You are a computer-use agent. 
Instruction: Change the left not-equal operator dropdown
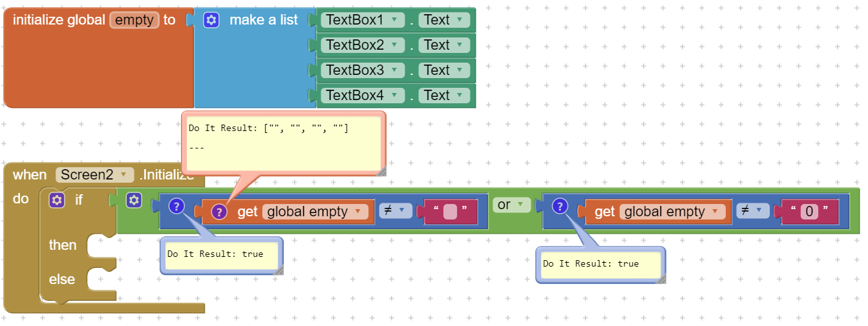point(396,210)
